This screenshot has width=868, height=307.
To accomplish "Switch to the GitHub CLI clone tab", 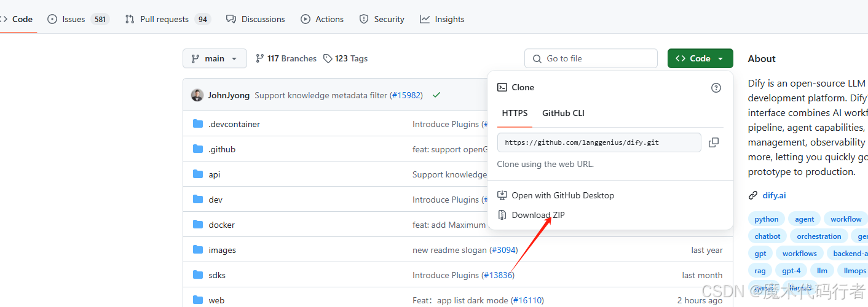I will coord(563,113).
